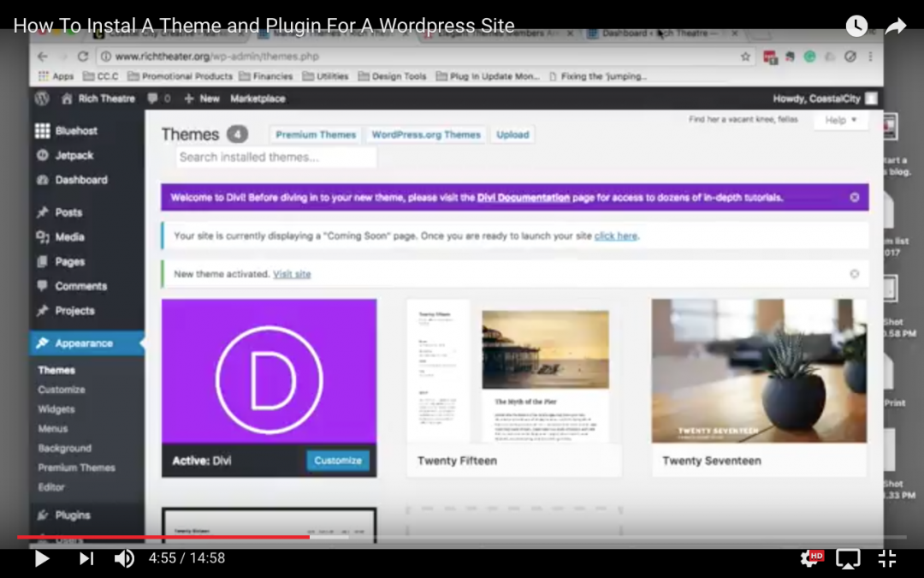The width and height of the screenshot is (924, 578).
Task: Click the Share arrow icon
Action: (895, 26)
